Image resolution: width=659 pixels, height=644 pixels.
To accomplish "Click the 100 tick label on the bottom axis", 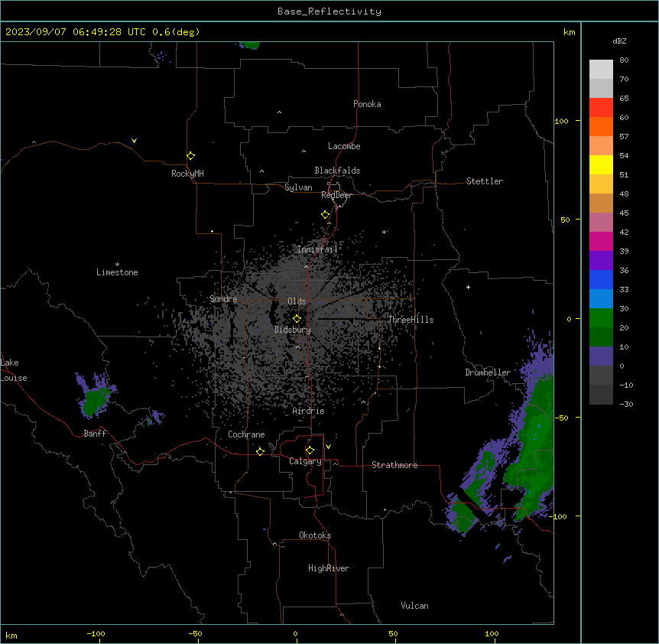I will point(492,633).
